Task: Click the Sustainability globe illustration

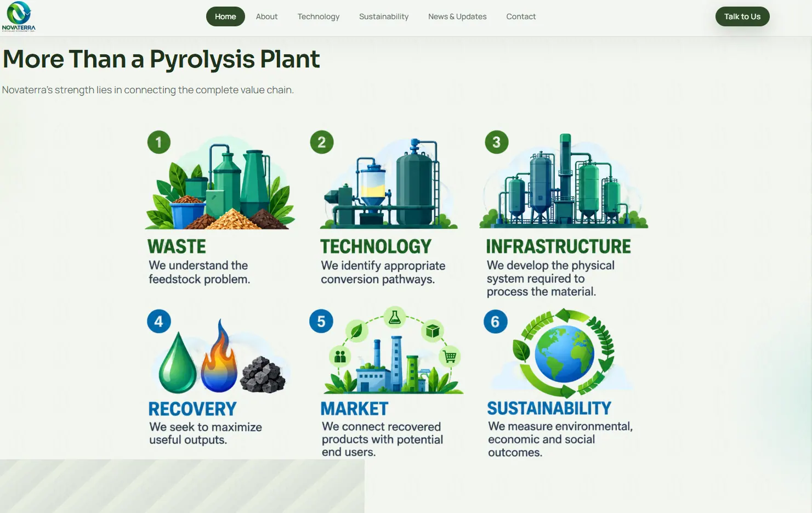Action: [564, 353]
